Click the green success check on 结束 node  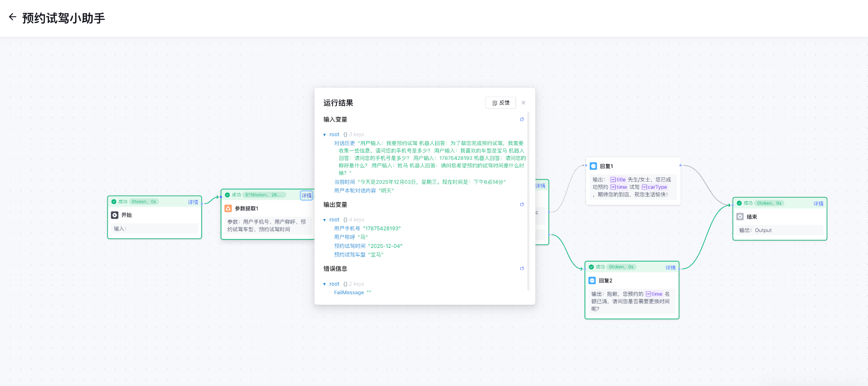(739, 203)
